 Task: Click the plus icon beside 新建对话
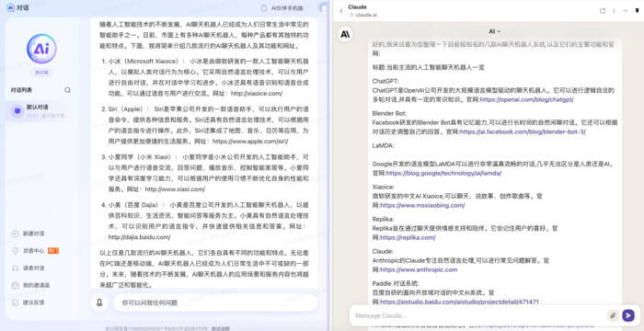point(16,234)
